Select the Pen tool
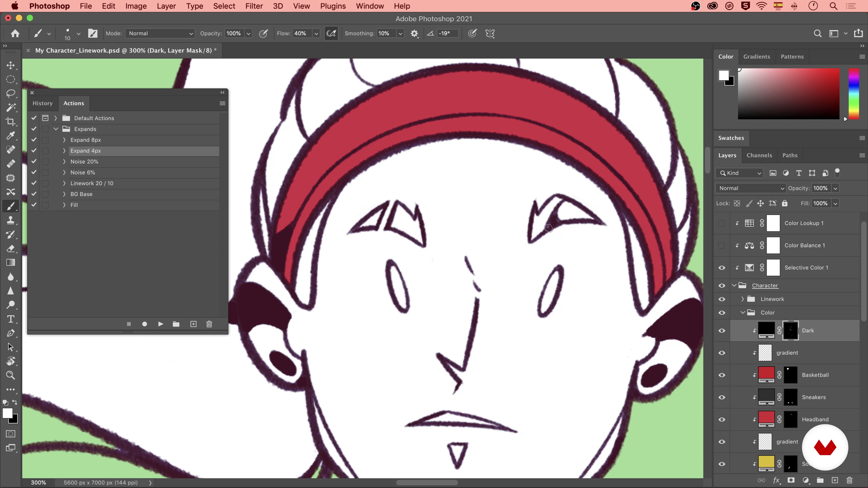The height and width of the screenshot is (488, 868). (x=10, y=333)
